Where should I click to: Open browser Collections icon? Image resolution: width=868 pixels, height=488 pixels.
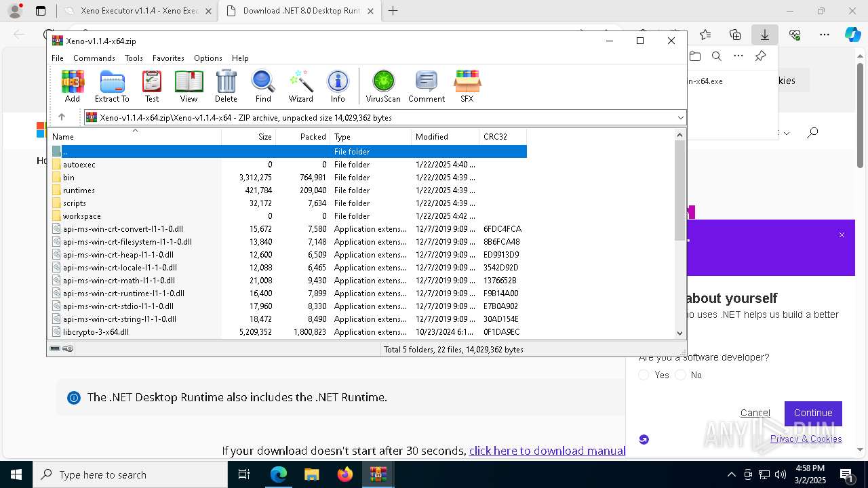(x=735, y=35)
